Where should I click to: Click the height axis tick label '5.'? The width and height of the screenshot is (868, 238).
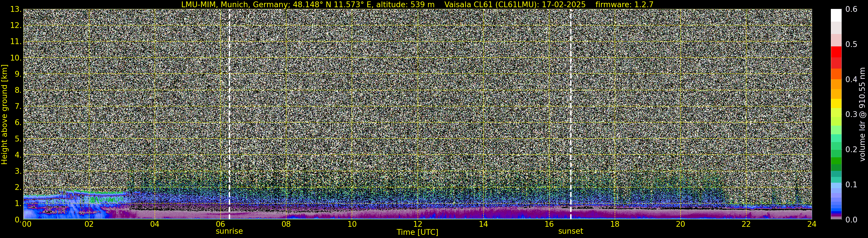pos(18,139)
